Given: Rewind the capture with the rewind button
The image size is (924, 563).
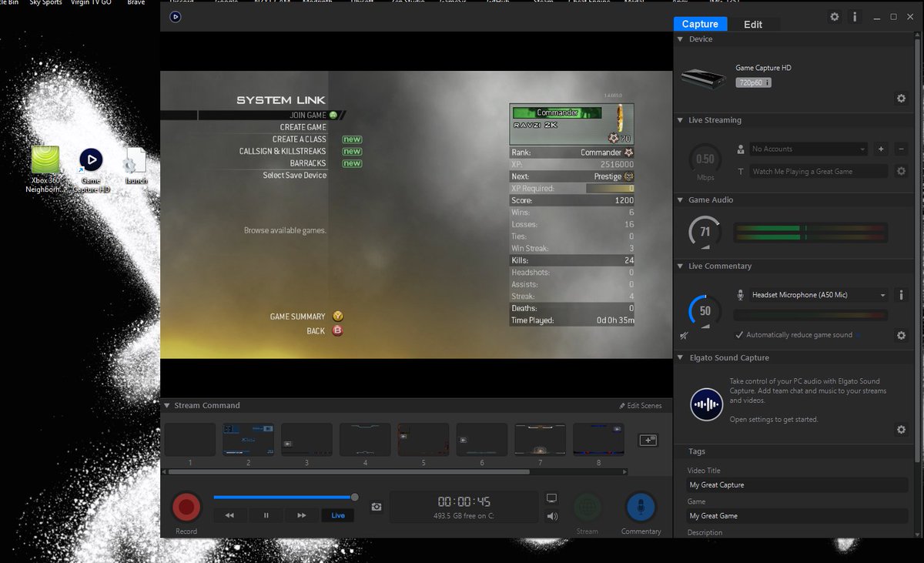Looking at the screenshot, I should pyautogui.click(x=229, y=515).
